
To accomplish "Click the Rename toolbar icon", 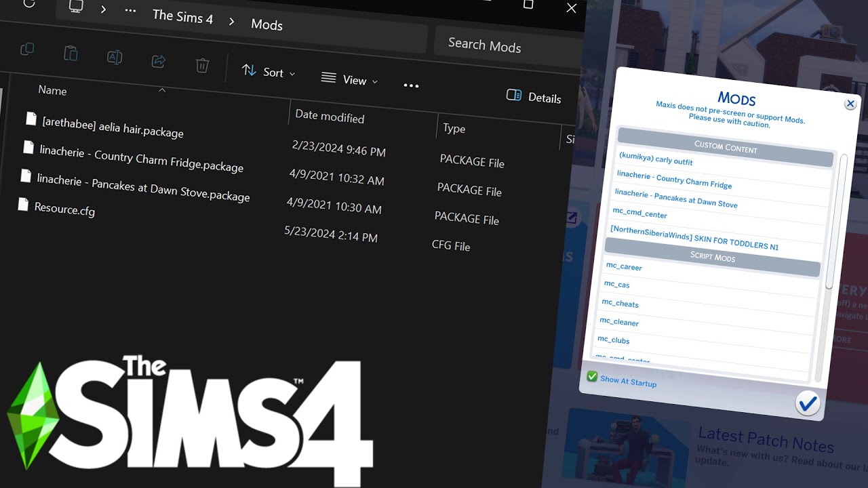I will pyautogui.click(x=115, y=57).
